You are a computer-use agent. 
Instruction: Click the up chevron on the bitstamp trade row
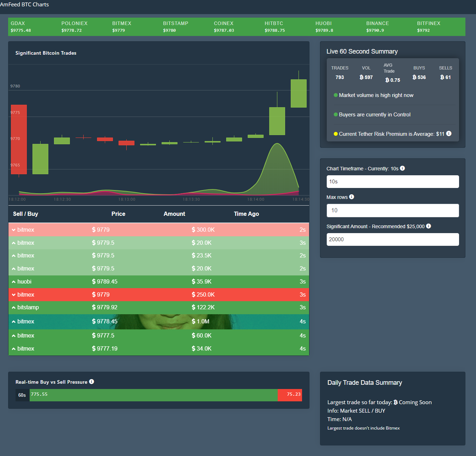pyautogui.click(x=13, y=308)
